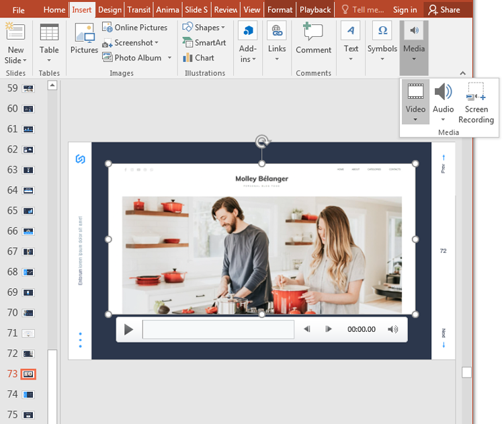Click the rotate handle above the video

(x=262, y=141)
